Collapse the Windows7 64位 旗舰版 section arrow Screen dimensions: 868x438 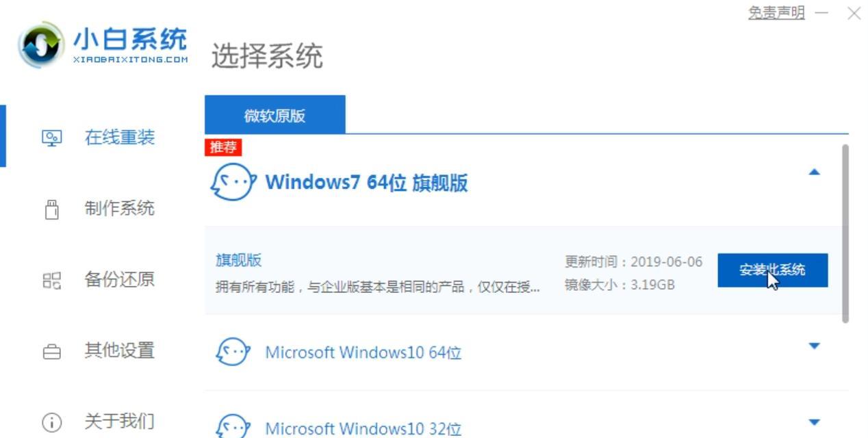click(x=814, y=172)
